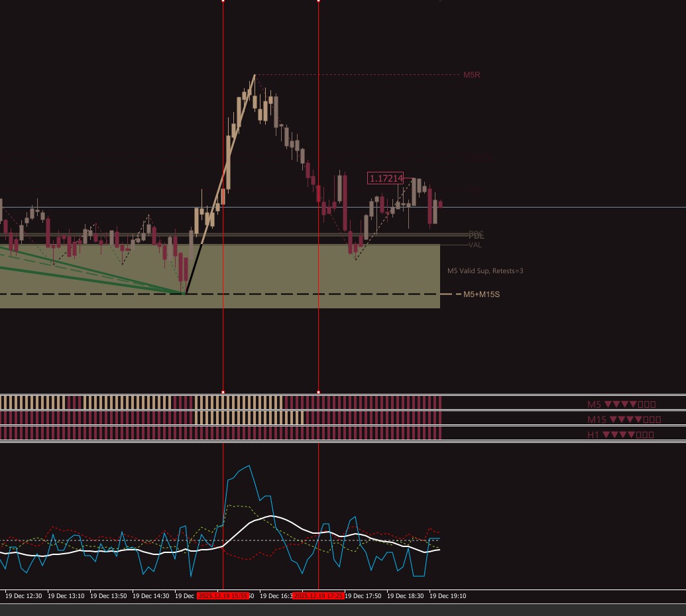Screen dimensions: 686x616
Task: Click the 19 Dec 13:10 time axis label
Action: point(66,596)
